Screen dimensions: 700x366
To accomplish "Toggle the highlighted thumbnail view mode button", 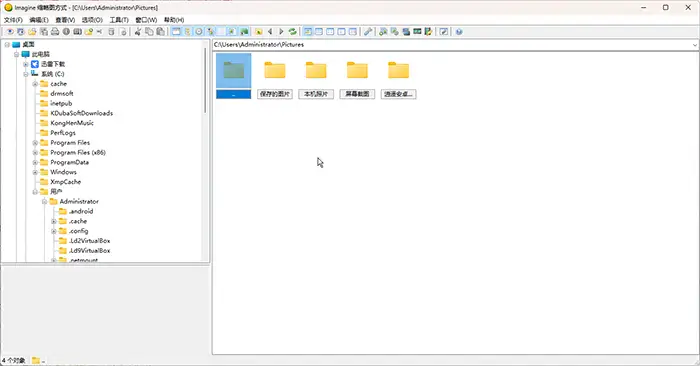I will [308, 32].
